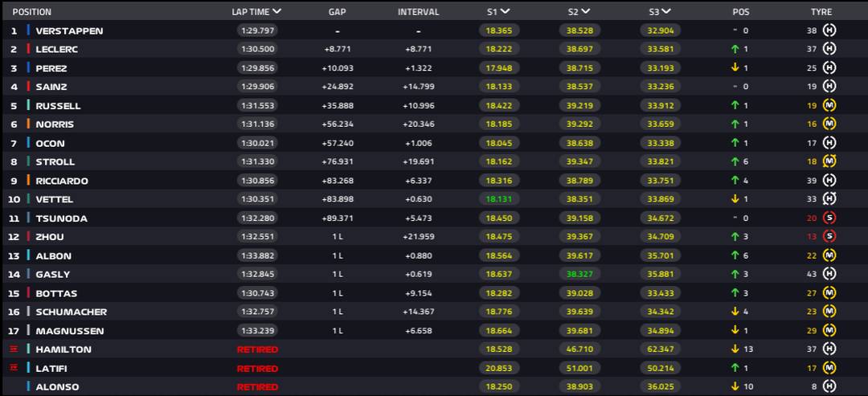Screen dimensions: 868x396
Task: Click Verstappen's hard tyre icon
Action: (829, 31)
